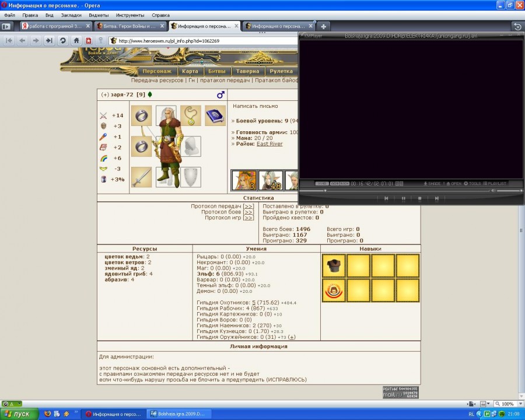Viewport: 525px width, 420px height.
Task: Click the army unit portrait numbered 3
Action: [x=244, y=180]
